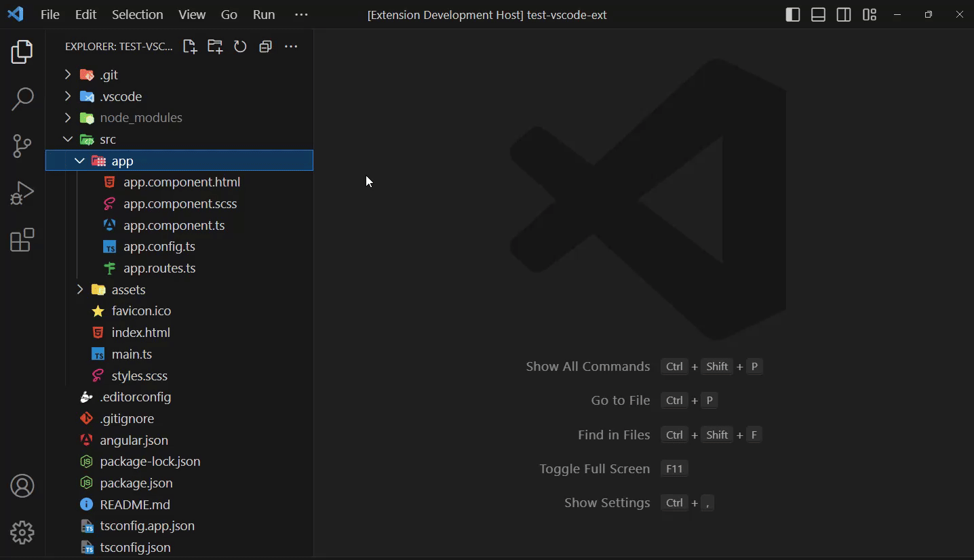This screenshot has height=560, width=974.
Task: Click the Sass icon beside app.component.scss
Action: tap(109, 203)
